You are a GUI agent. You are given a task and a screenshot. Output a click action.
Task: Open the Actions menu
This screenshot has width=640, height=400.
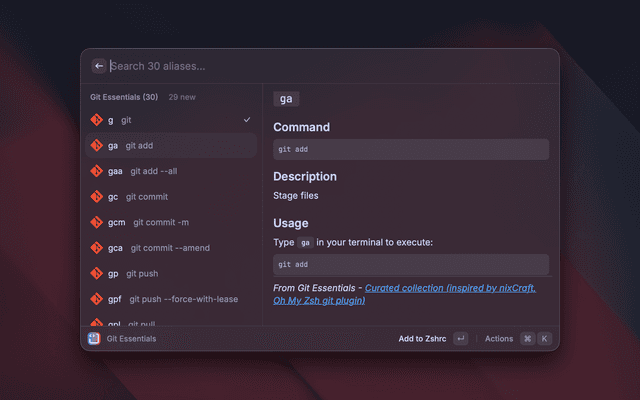[x=498, y=339]
